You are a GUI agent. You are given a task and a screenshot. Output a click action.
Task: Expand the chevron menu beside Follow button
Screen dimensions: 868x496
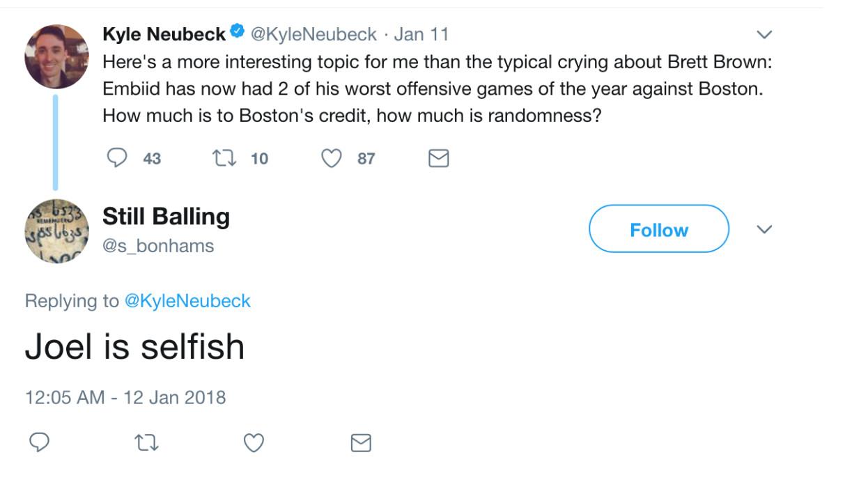(x=764, y=229)
